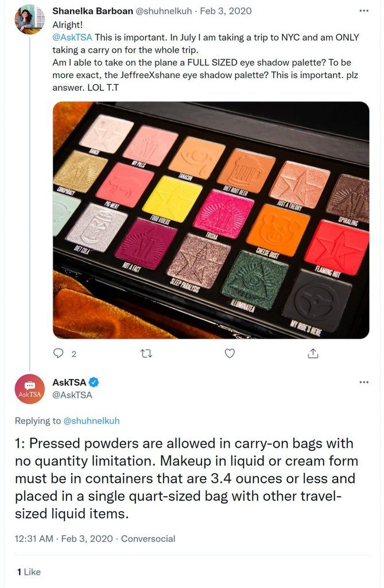Open the eyeshadow palette photo
The image size is (384, 588).
tap(211, 220)
